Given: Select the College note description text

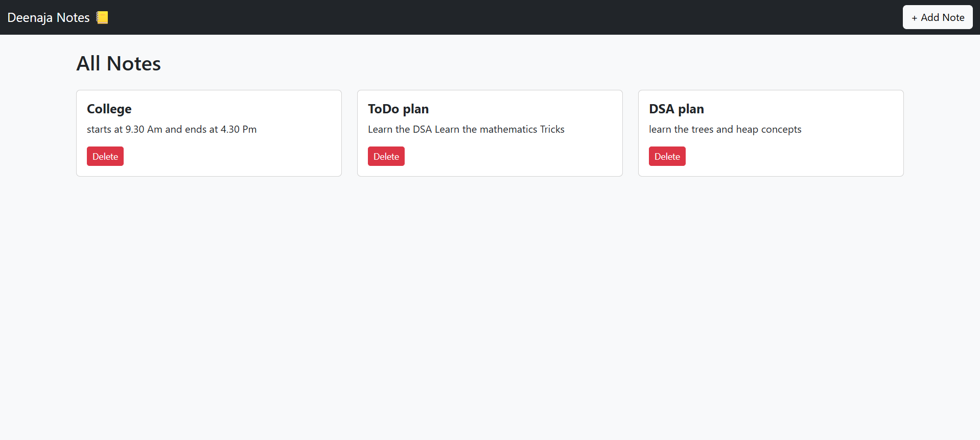Looking at the screenshot, I should pos(172,129).
